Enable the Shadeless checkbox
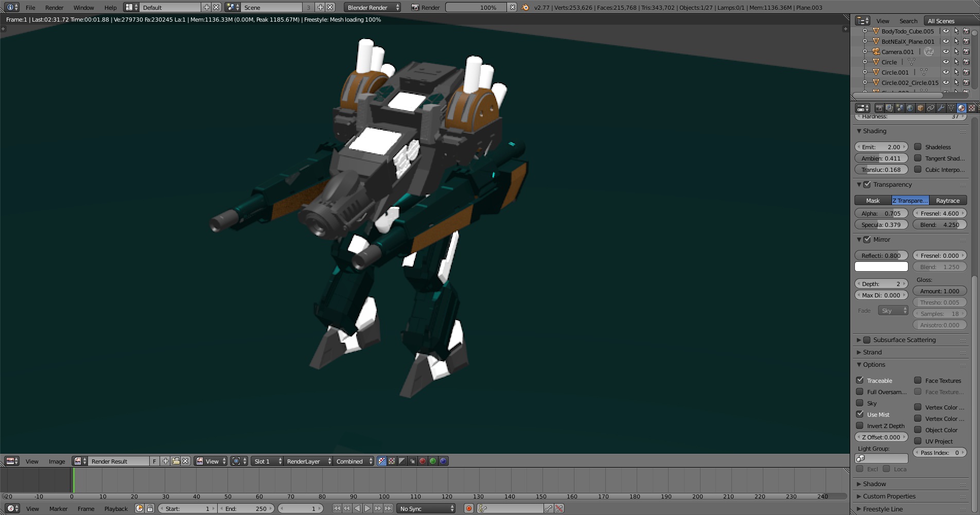The width and height of the screenshot is (980, 515). [x=918, y=147]
